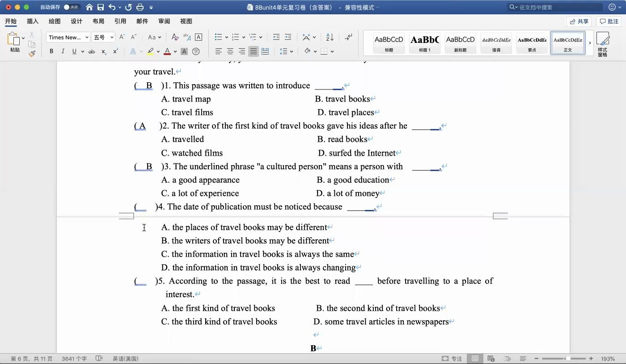Toggle underline formatting
This screenshot has height=364, width=626.
[x=74, y=51]
